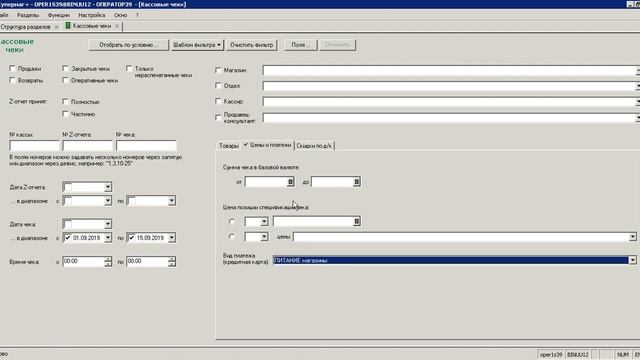Click the Отдел text field
Viewport: 640px width, 360px height.
pos(448,86)
